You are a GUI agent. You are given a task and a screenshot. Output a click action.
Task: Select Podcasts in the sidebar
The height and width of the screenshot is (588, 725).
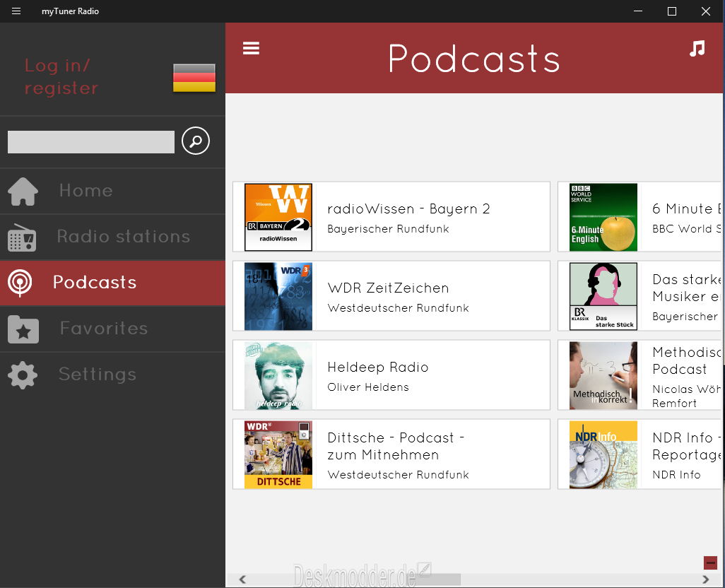pos(112,283)
